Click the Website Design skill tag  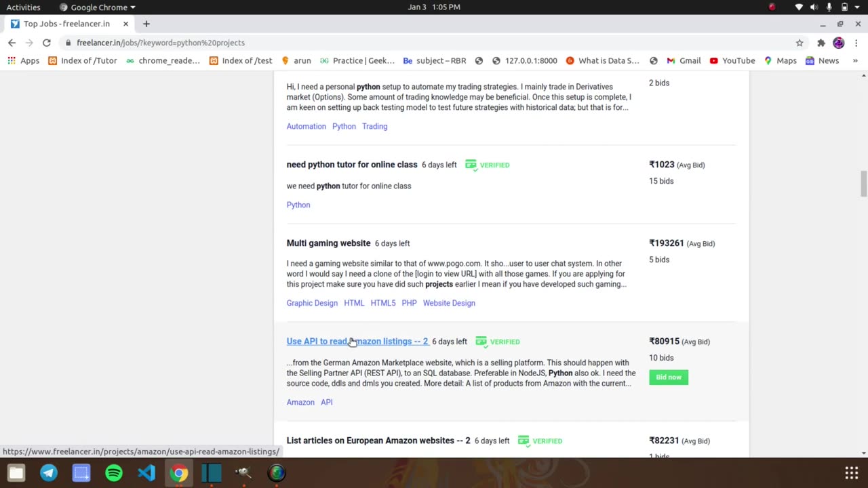pos(449,303)
